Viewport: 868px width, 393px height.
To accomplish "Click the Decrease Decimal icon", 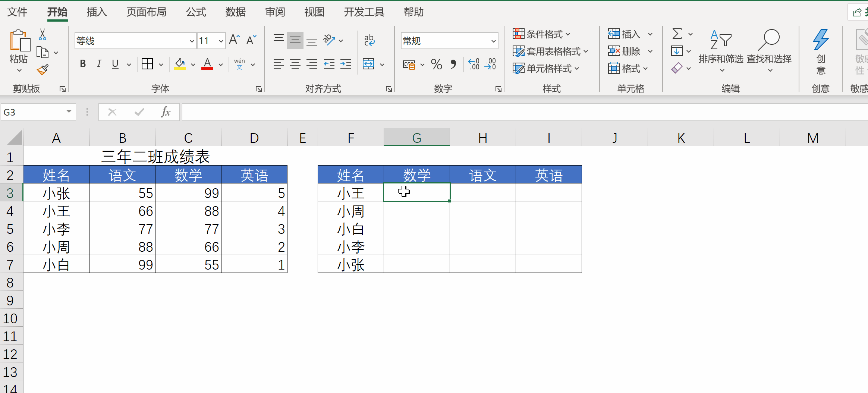I will click(490, 64).
